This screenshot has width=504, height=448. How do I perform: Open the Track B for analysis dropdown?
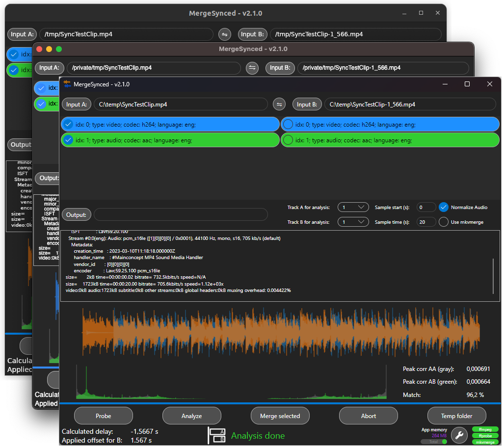pos(353,222)
